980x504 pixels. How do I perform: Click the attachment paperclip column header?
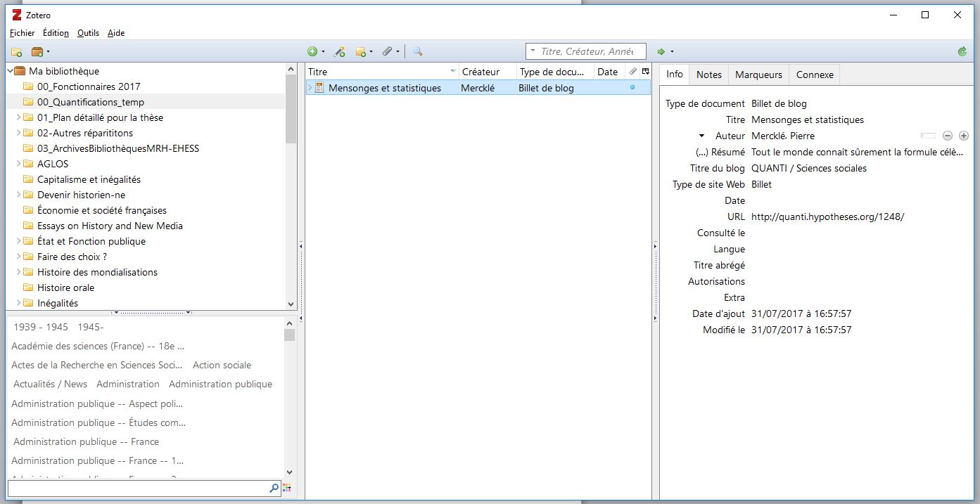(632, 72)
